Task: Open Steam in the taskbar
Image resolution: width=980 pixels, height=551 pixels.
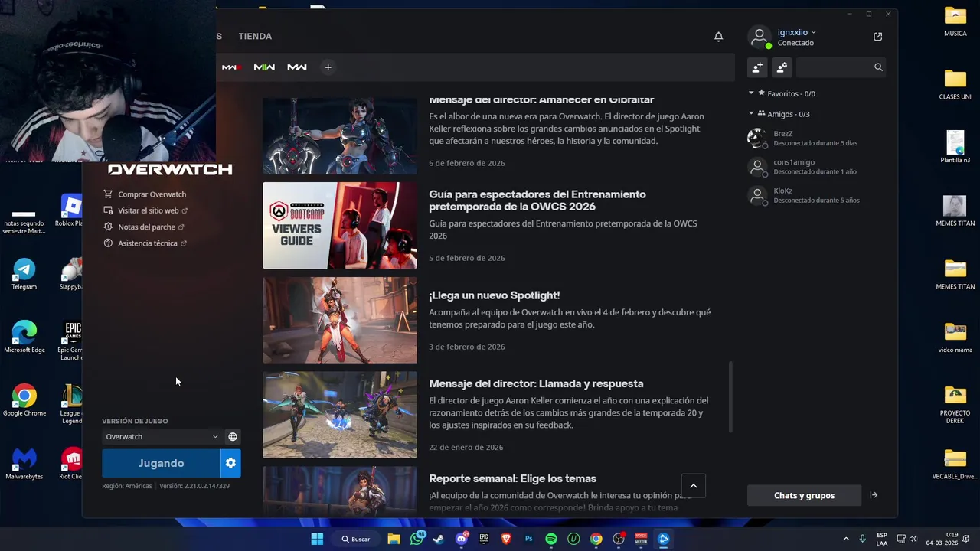Action: pyautogui.click(x=438, y=539)
